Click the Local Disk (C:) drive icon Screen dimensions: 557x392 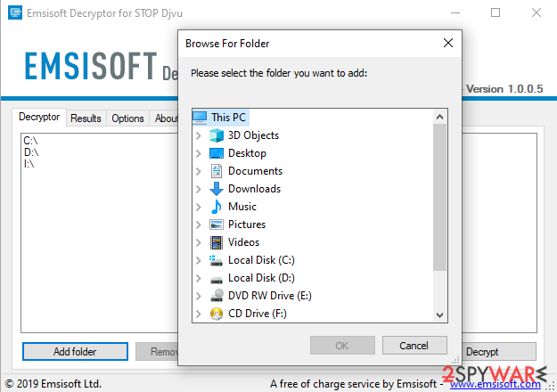click(x=217, y=260)
